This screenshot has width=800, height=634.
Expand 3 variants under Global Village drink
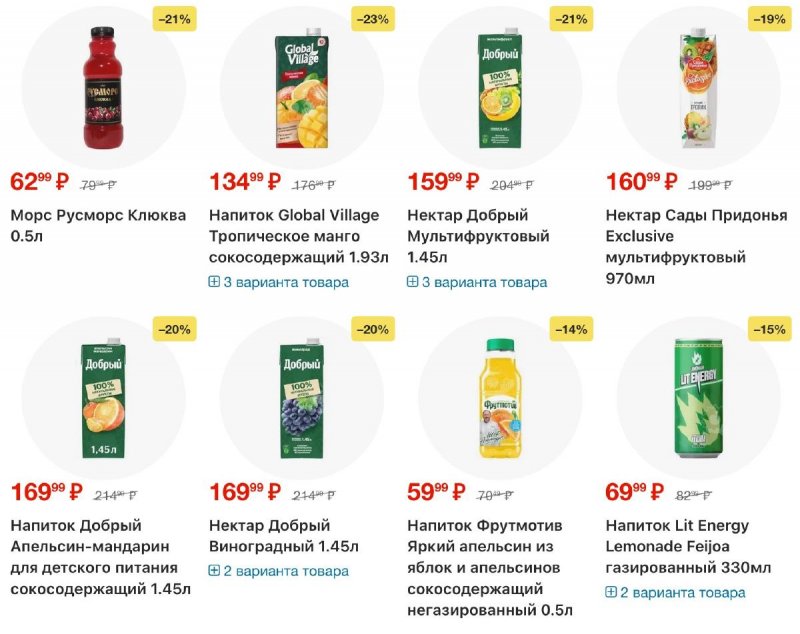coord(279,282)
